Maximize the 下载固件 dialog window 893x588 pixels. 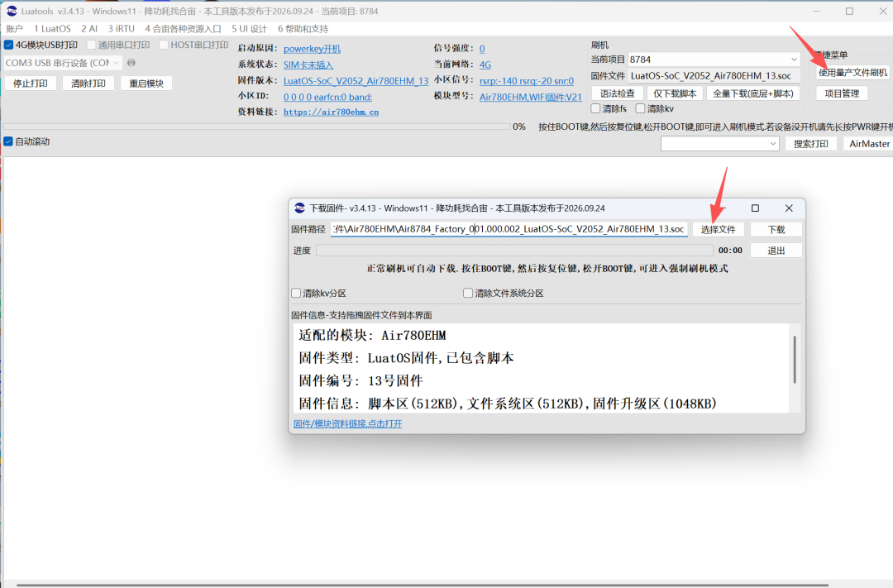coord(755,208)
